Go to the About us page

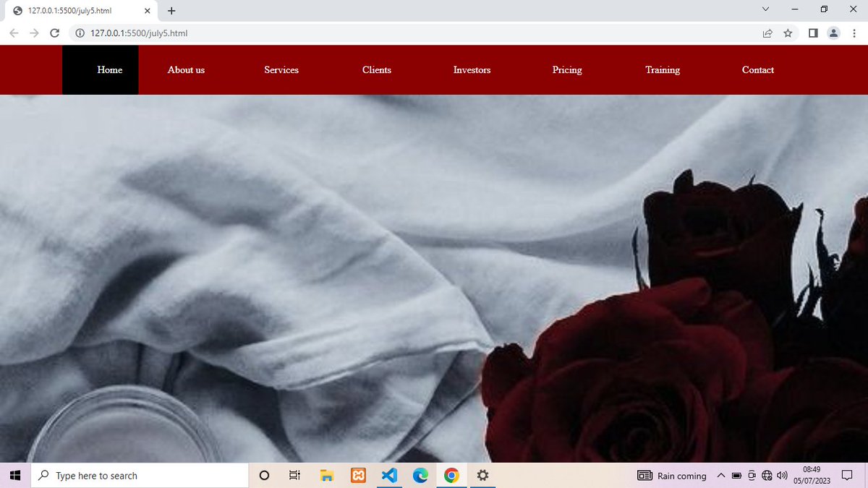186,70
